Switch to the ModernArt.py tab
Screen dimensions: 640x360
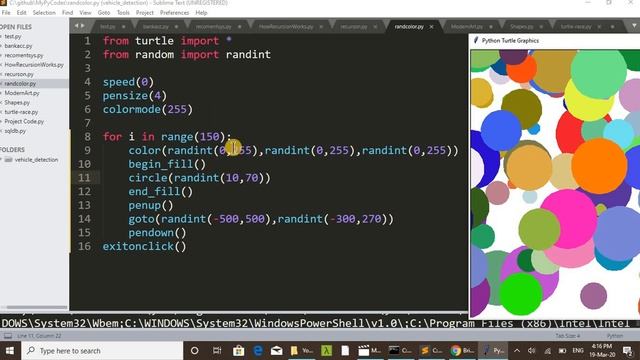tap(467, 27)
